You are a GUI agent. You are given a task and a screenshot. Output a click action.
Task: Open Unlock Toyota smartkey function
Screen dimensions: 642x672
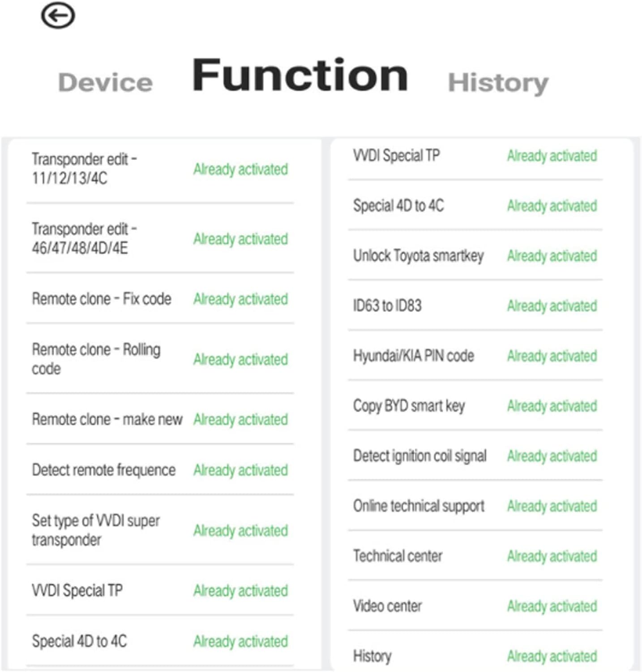418,256
